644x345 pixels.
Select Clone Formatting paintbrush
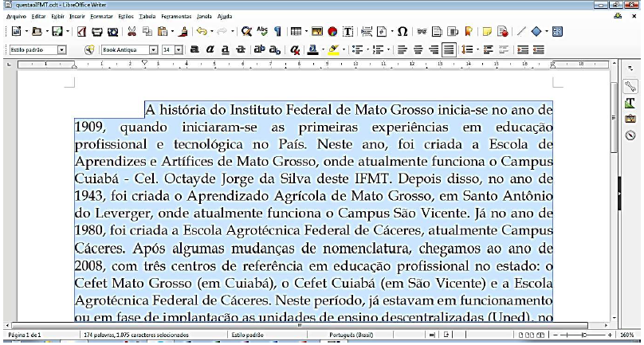184,32
